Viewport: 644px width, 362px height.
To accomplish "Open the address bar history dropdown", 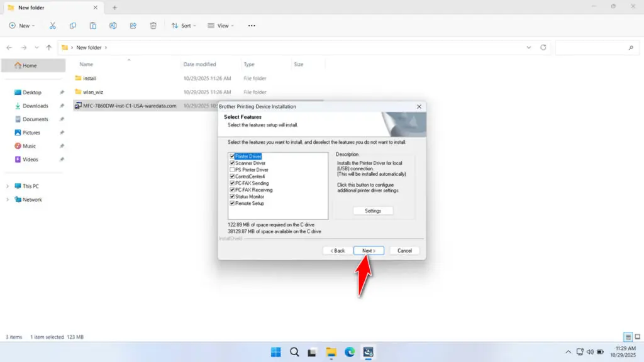I will pyautogui.click(x=528, y=47).
